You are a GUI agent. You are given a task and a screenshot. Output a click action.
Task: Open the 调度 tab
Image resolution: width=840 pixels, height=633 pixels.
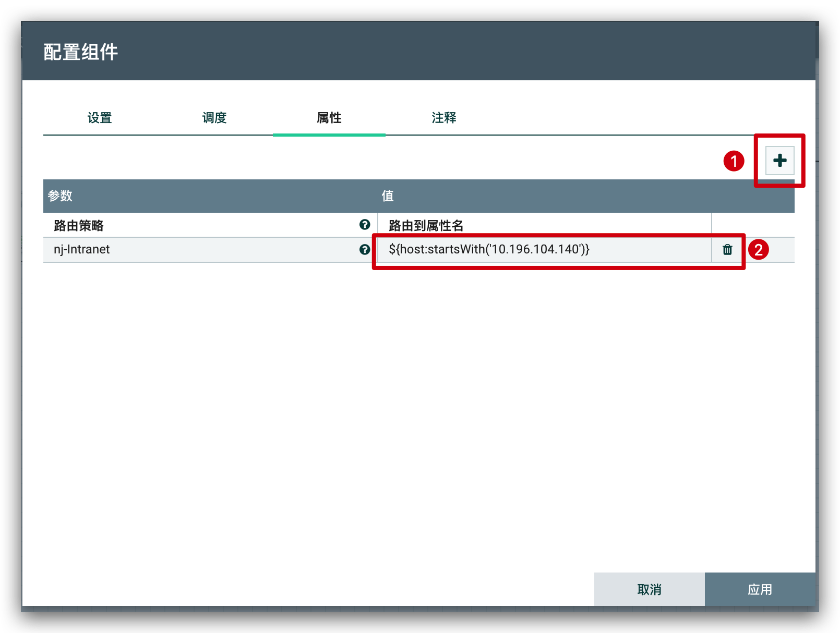pyautogui.click(x=214, y=118)
